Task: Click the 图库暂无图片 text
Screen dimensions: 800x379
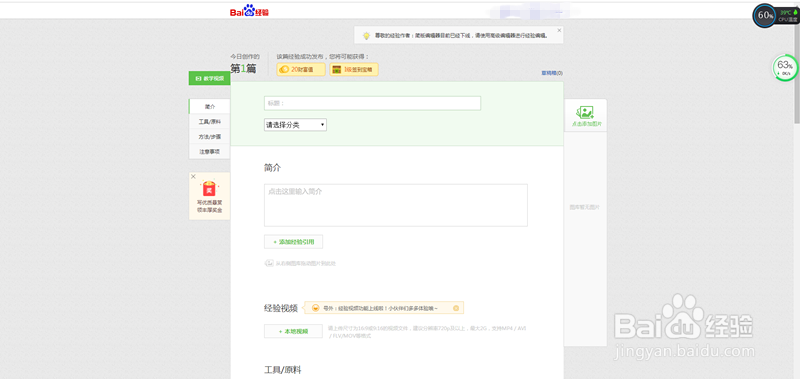Action: pyautogui.click(x=585, y=207)
